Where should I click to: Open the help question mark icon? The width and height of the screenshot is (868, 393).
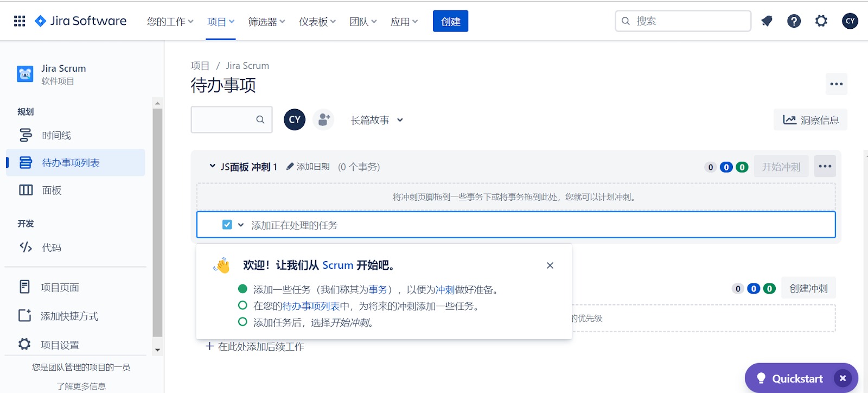tap(794, 21)
